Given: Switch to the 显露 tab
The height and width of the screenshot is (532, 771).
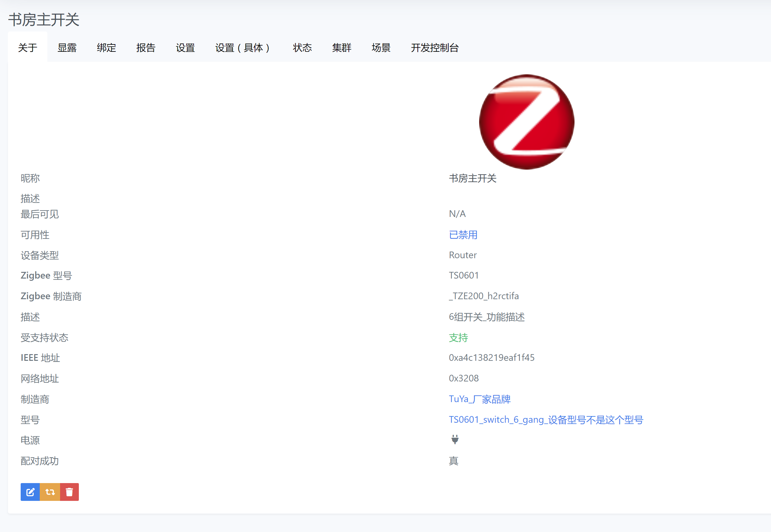Looking at the screenshot, I should tap(67, 48).
